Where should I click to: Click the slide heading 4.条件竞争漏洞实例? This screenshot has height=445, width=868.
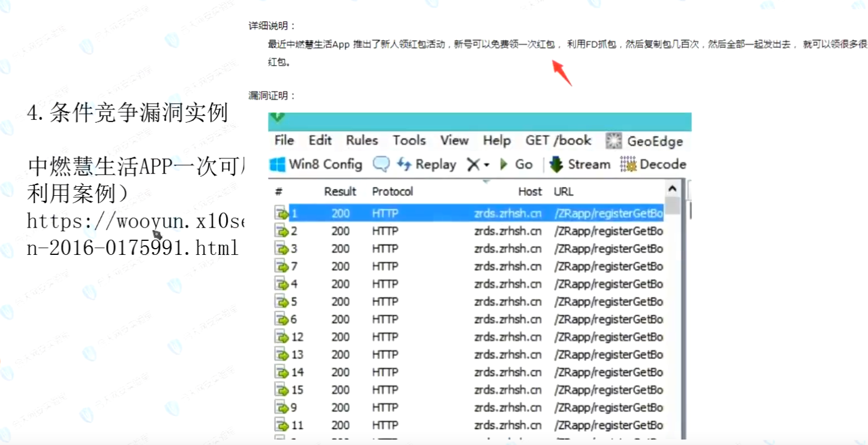click(127, 113)
